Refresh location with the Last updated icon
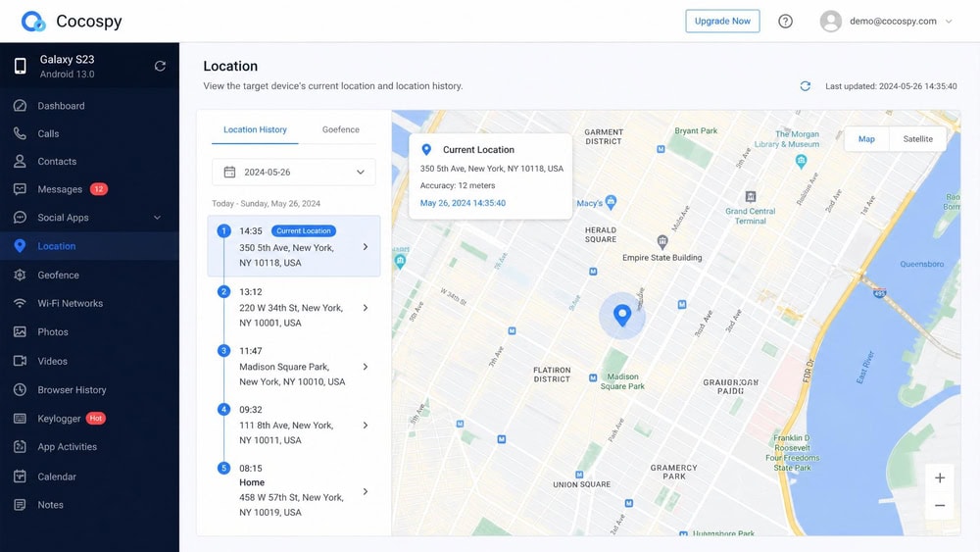This screenshot has height=552, width=980. 805,86
